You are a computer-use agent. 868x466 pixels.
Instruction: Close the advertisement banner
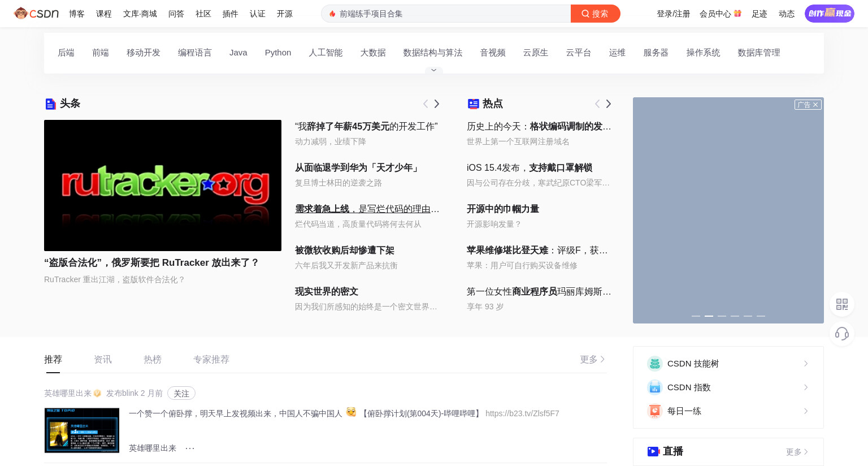click(x=815, y=105)
